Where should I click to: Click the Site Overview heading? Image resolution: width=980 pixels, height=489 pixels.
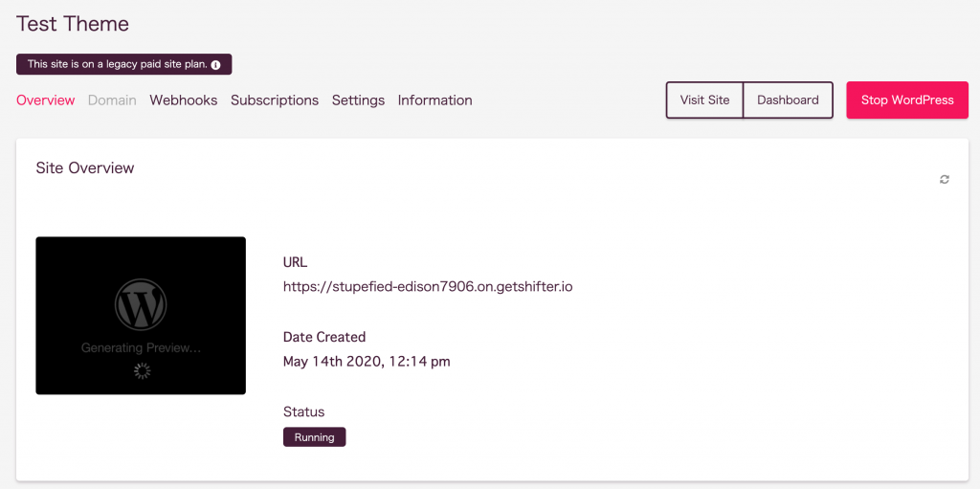[85, 167]
